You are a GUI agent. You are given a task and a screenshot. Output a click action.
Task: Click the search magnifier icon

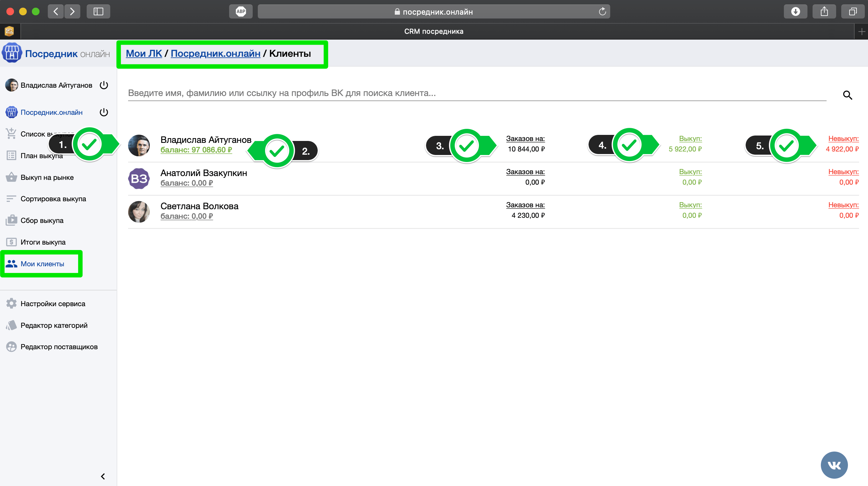(x=847, y=95)
